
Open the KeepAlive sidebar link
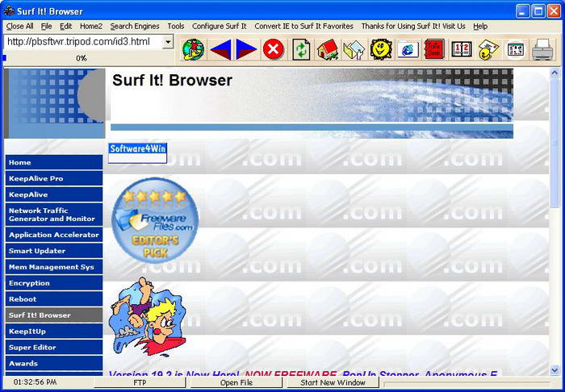pyautogui.click(x=54, y=194)
